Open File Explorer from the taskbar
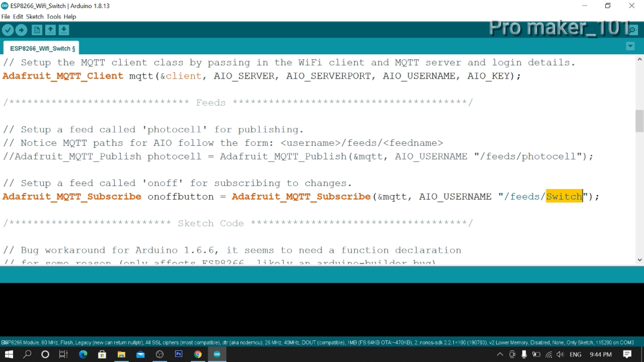 (121, 354)
